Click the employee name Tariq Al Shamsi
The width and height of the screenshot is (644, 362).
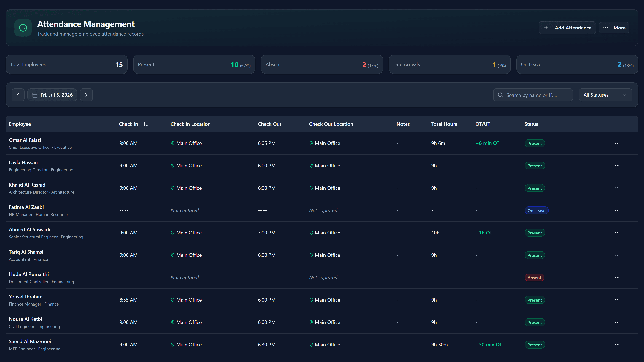pyautogui.click(x=26, y=252)
